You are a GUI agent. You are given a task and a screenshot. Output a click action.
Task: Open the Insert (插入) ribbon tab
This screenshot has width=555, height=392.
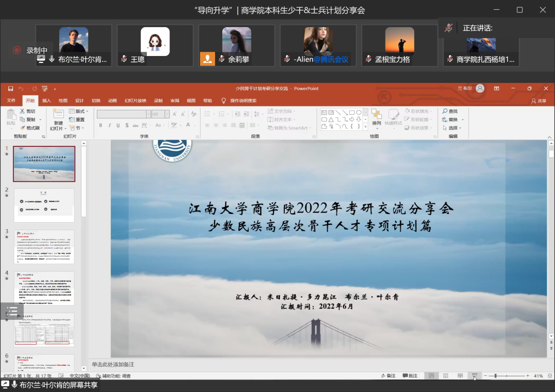46,101
